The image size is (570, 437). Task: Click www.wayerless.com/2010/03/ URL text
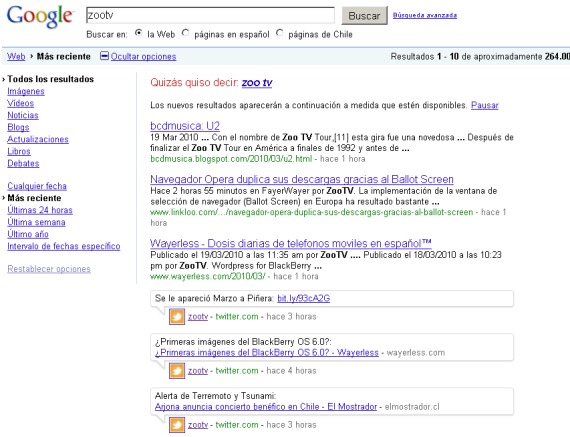click(x=208, y=276)
